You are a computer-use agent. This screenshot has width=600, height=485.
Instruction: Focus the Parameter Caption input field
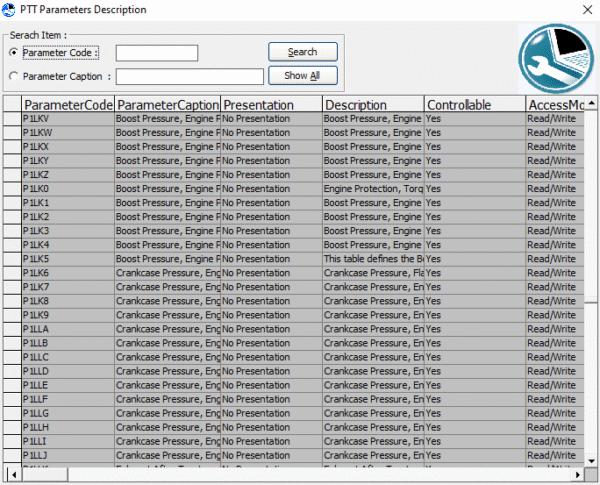pos(190,77)
